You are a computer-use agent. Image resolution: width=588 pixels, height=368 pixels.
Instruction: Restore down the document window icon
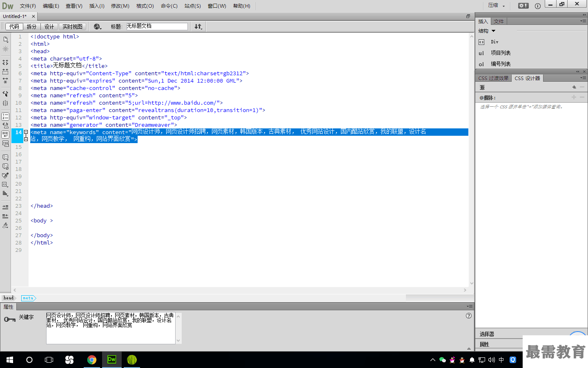tap(468, 16)
